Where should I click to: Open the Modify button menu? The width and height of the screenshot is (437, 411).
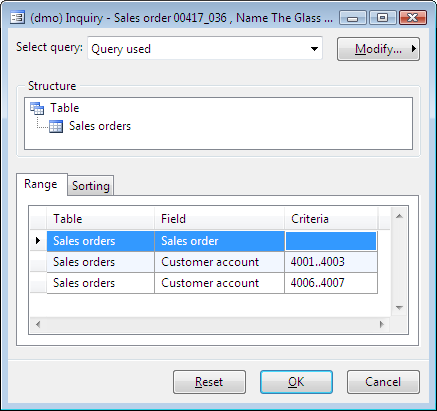point(378,49)
